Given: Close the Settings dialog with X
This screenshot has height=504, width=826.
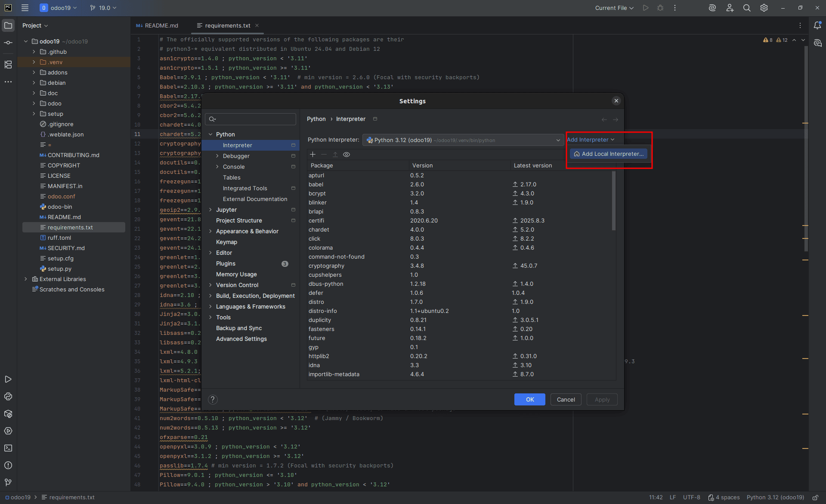Looking at the screenshot, I should 616,101.
